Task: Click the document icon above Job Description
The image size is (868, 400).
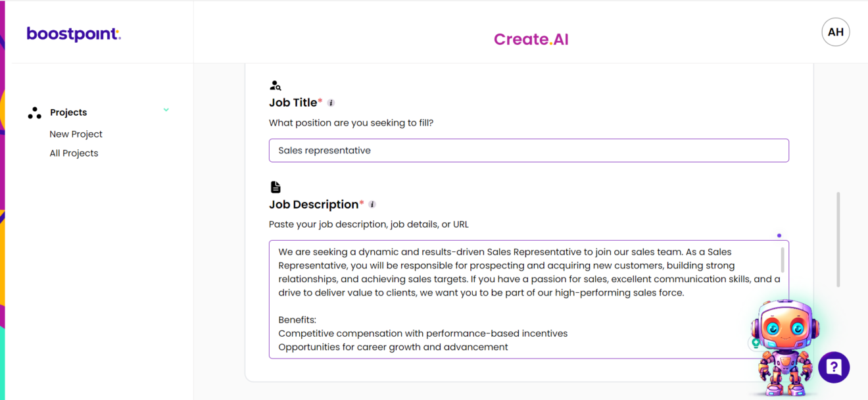Action: click(x=274, y=186)
